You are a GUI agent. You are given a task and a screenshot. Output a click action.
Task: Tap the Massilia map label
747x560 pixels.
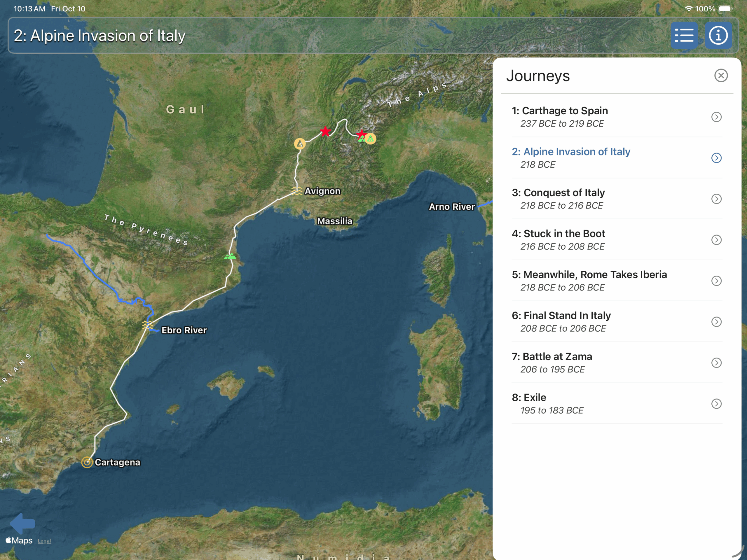pos(334,221)
